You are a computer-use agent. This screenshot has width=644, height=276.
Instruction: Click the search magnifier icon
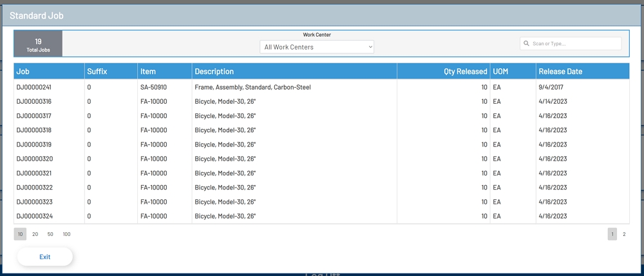[527, 44]
